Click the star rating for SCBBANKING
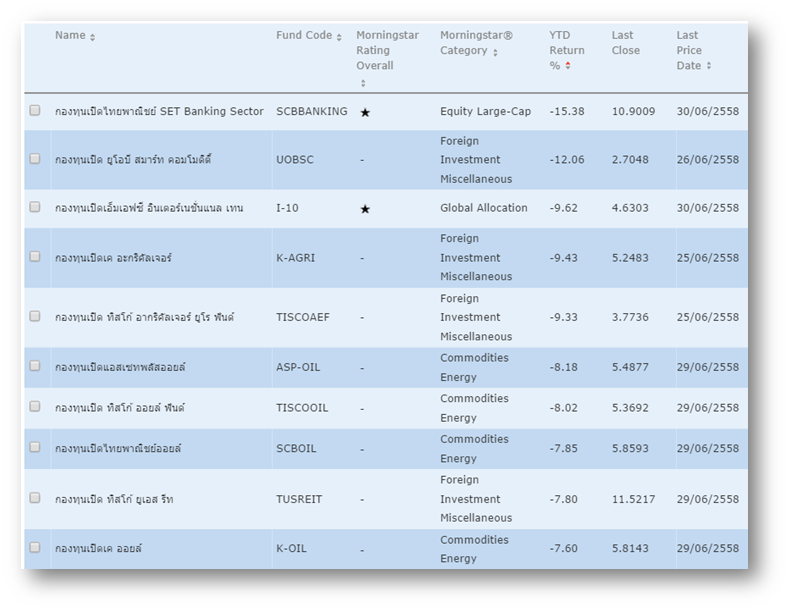Viewport: 790px width, 611px height. [x=365, y=112]
